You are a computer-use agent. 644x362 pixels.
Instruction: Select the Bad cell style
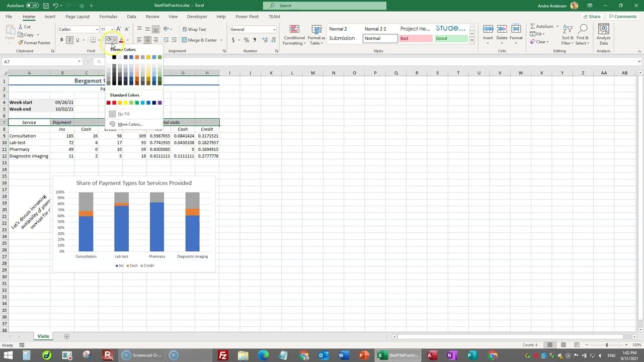(x=416, y=39)
